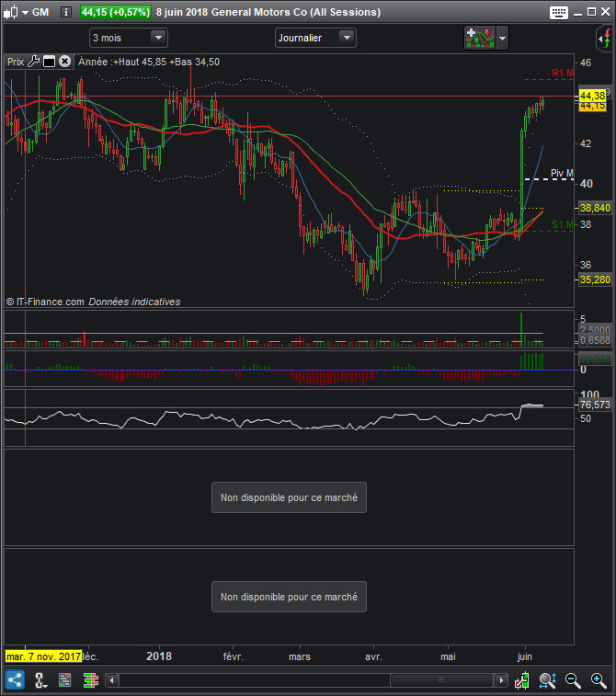616x696 pixels.
Task: Expand the arrow beside the indicators icon
Action: click(502, 39)
